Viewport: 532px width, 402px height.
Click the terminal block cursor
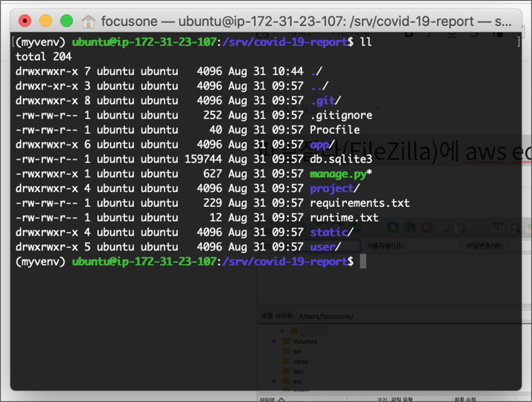tap(363, 262)
